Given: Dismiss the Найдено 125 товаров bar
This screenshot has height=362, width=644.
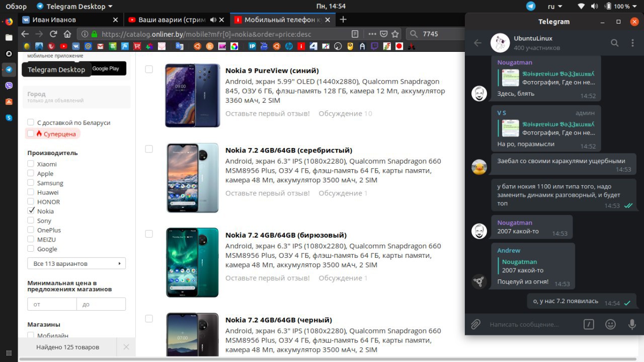Looking at the screenshot, I should [126, 347].
